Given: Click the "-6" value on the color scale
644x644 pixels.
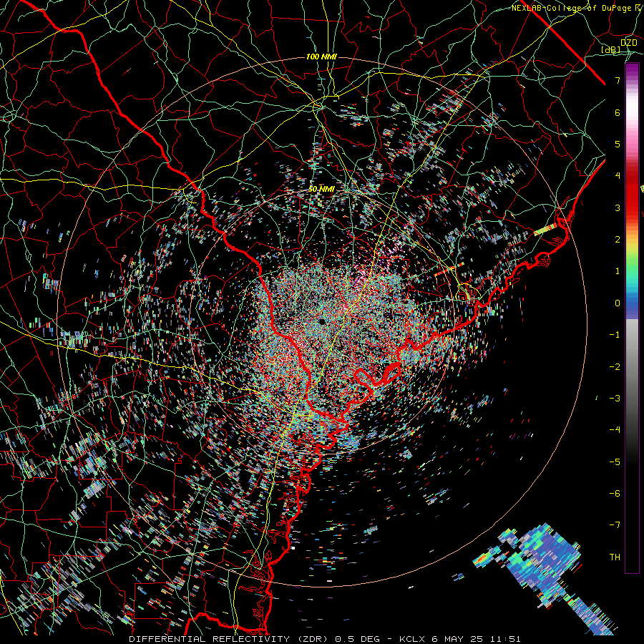Looking at the screenshot, I should (615, 494).
